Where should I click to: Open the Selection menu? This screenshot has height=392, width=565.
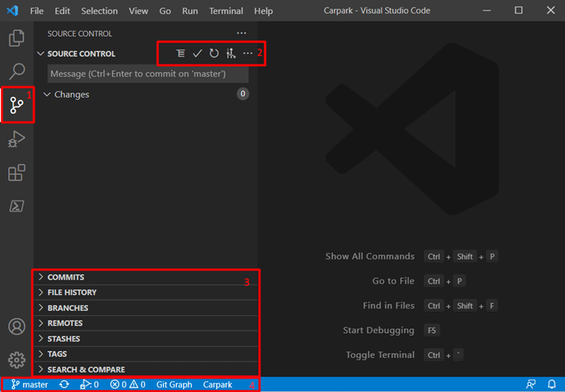click(99, 11)
